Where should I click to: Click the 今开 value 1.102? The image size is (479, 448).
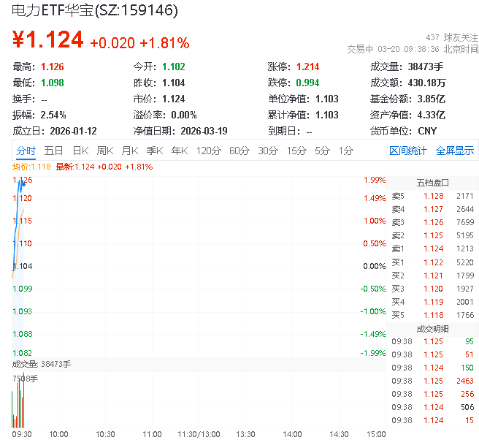pos(174,67)
